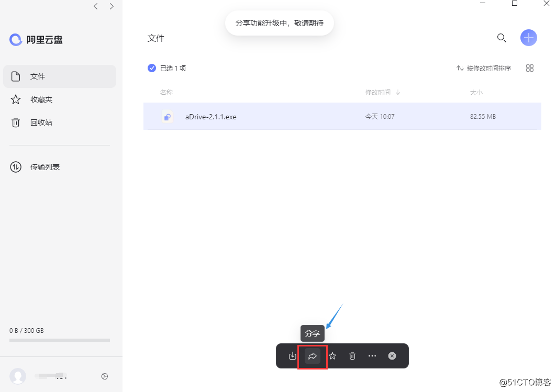Viewport: 556px width, 392px height.
Task: Maximize the window
Action: point(515,3)
